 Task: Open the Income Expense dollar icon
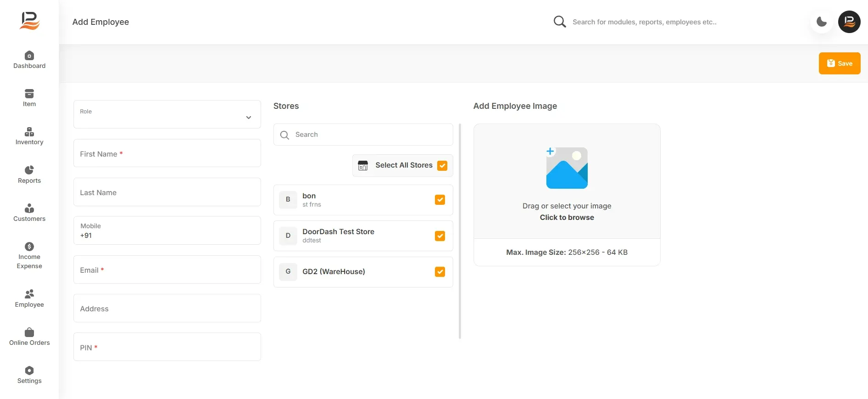pyautogui.click(x=29, y=247)
